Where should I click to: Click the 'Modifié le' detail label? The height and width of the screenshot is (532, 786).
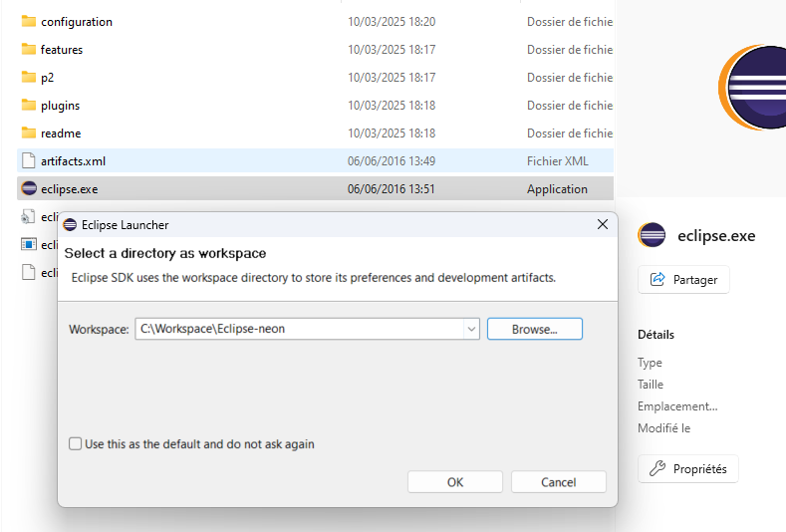[x=663, y=428]
